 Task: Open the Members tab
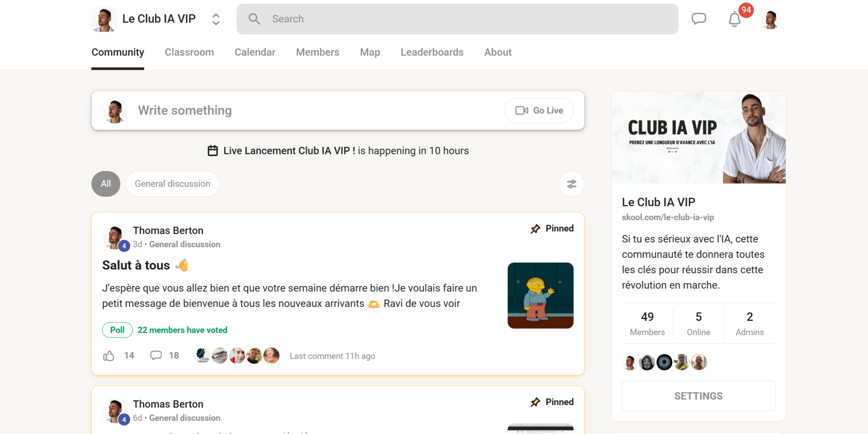click(318, 52)
